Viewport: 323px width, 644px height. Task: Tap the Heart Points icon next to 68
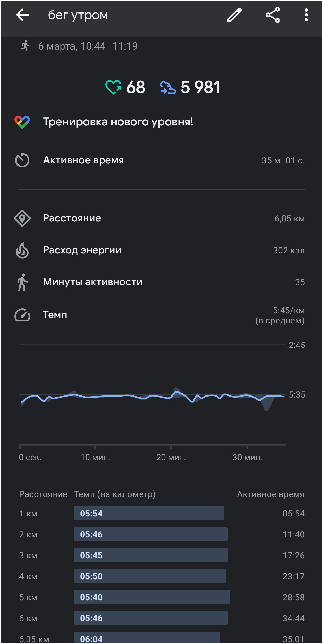pyautogui.click(x=113, y=87)
